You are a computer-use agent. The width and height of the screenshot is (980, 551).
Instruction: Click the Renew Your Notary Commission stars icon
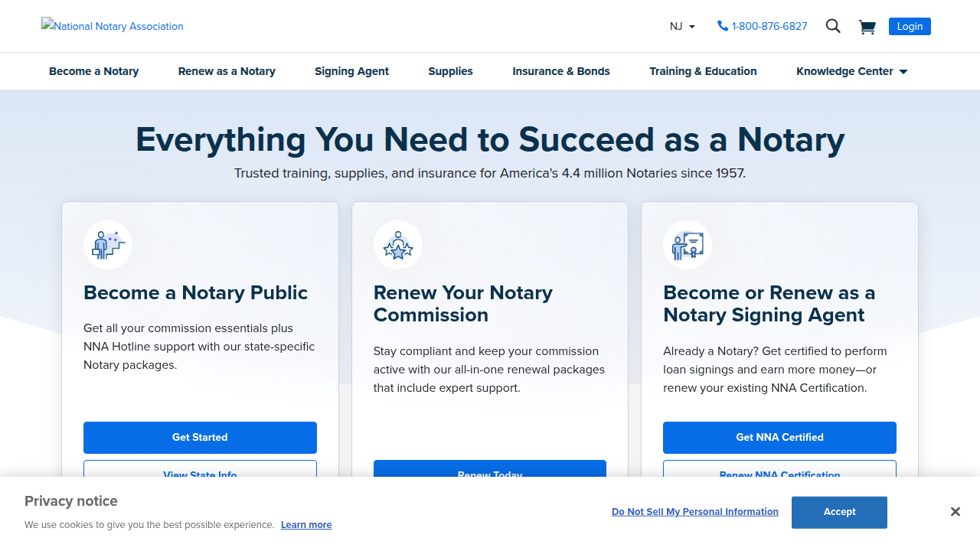click(x=398, y=245)
